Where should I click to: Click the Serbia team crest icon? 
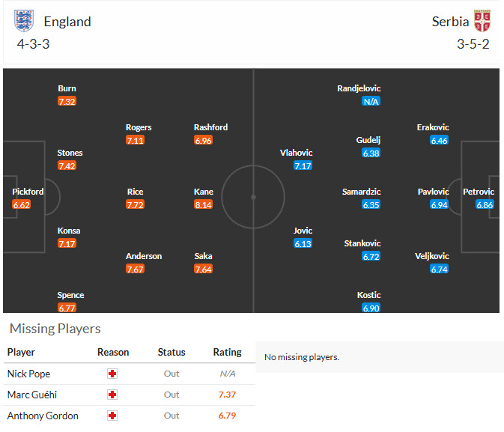(482, 21)
